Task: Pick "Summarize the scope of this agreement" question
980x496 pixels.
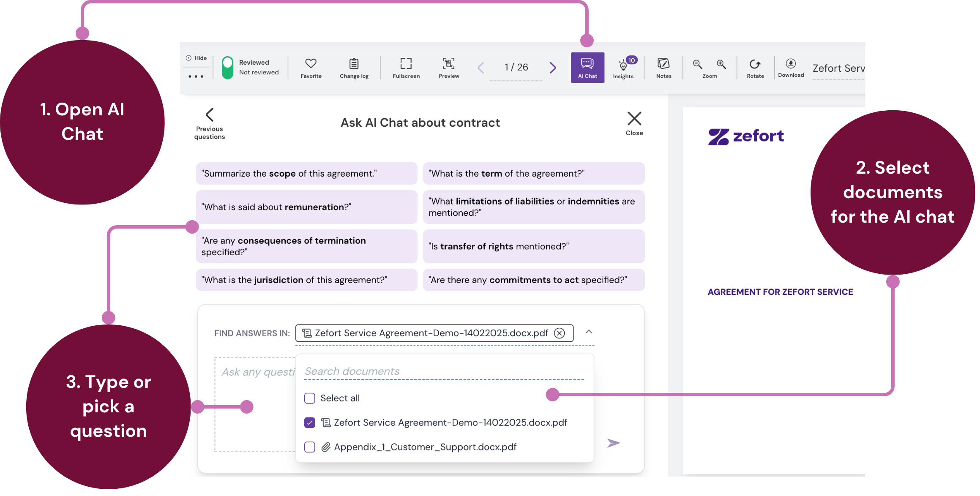Action: [306, 174]
